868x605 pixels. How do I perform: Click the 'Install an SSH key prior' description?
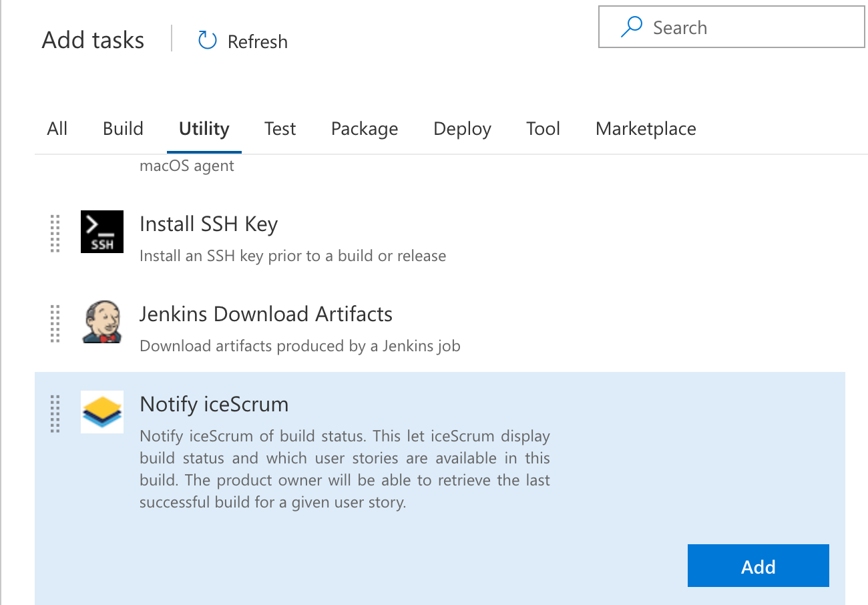pos(292,256)
